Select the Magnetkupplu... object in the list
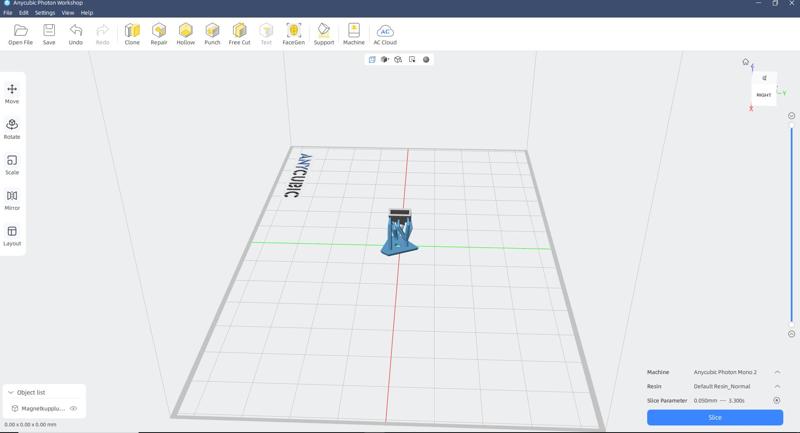 (x=43, y=409)
